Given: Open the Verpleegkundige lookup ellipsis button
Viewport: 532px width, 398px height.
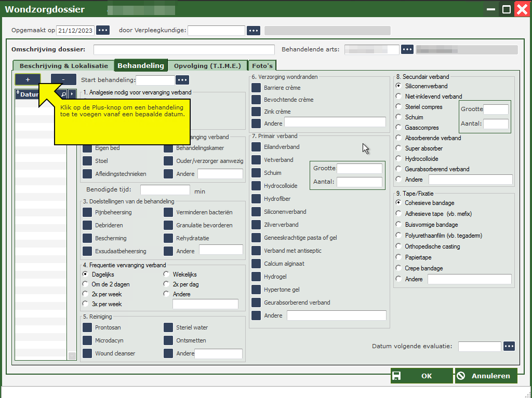Looking at the screenshot, I should [x=253, y=31].
